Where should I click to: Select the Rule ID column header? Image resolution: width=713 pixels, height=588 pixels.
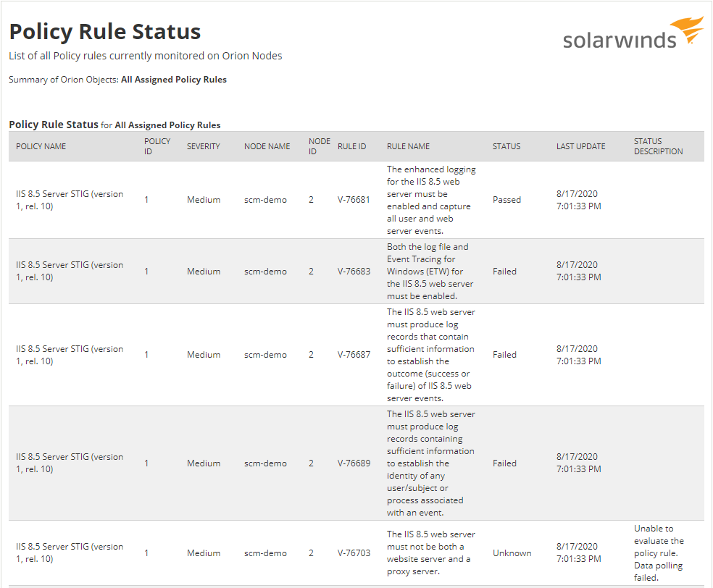click(x=351, y=146)
